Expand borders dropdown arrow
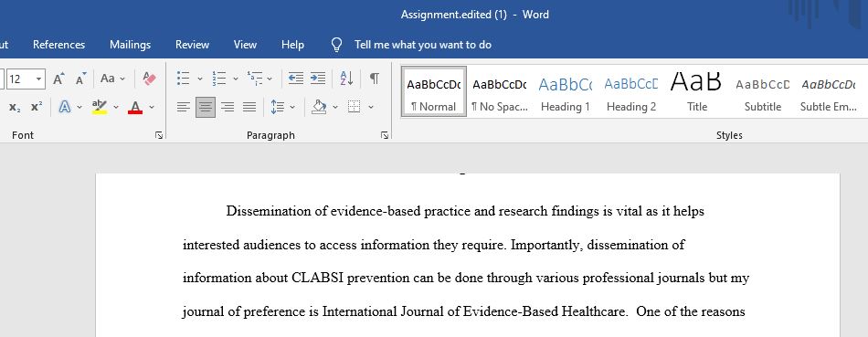The width and height of the screenshot is (868, 337). pyautogui.click(x=371, y=108)
